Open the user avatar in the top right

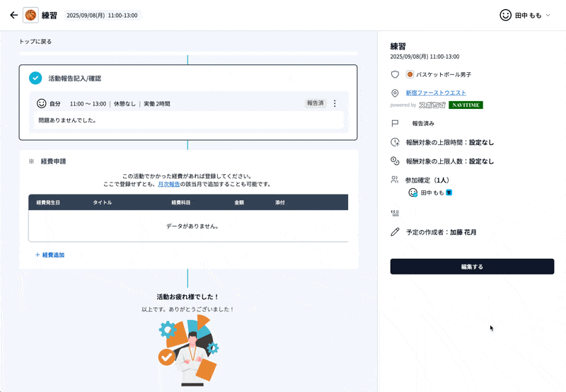click(x=505, y=15)
